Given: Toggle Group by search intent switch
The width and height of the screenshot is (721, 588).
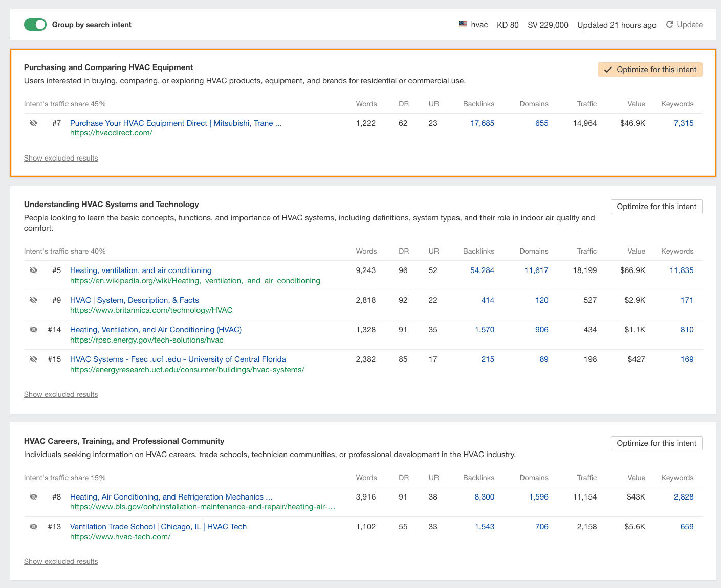Looking at the screenshot, I should click(x=35, y=25).
